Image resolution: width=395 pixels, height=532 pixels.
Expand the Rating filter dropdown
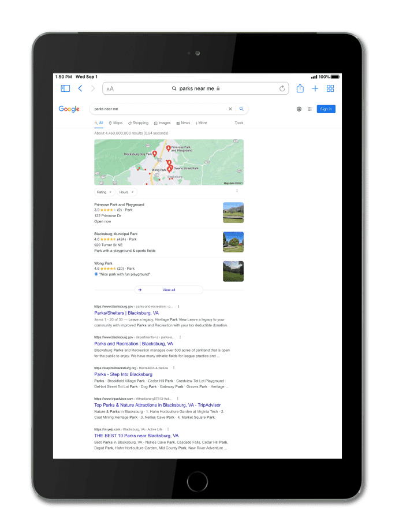coord(105,192)
